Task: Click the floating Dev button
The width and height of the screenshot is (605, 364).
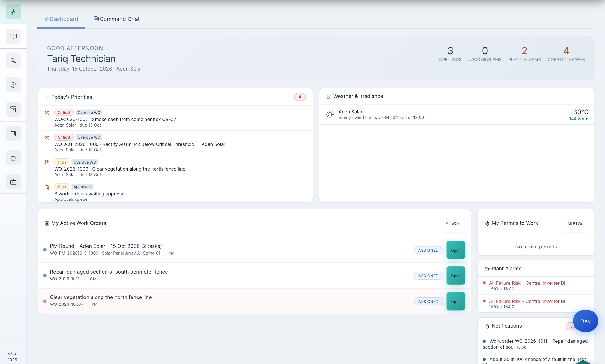Action: [585, 321]
